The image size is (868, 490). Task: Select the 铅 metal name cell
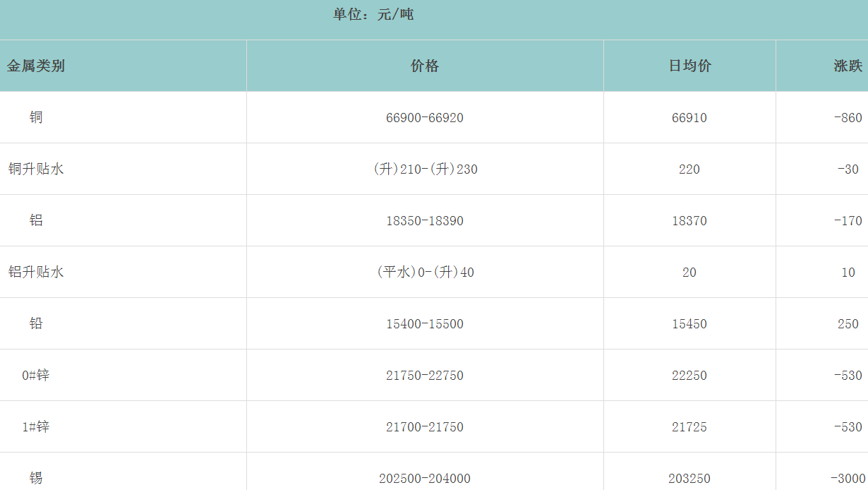pos(36,323)
